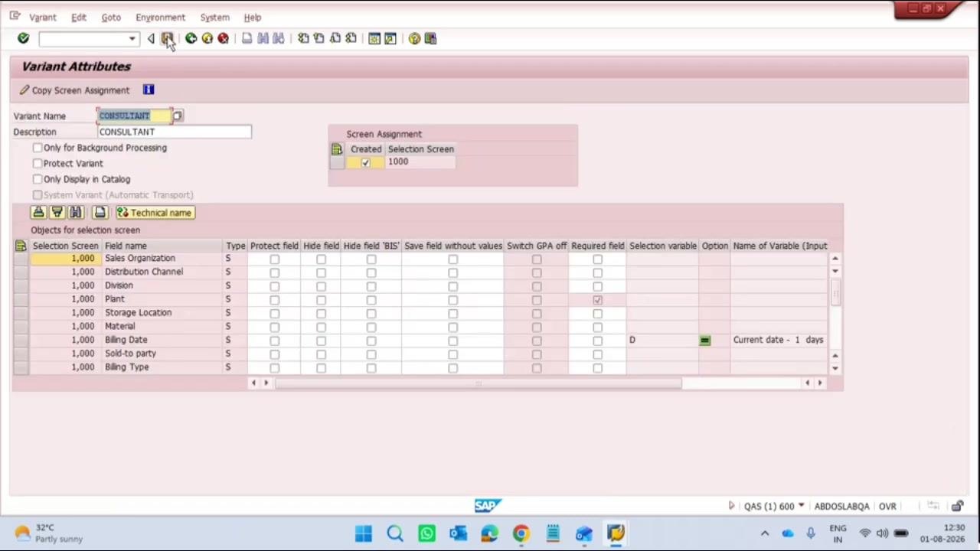Image resolution: width=980 pixels, height=551 pixels.
Task: Click the blue information icon
Action: (x=149, y=90)
